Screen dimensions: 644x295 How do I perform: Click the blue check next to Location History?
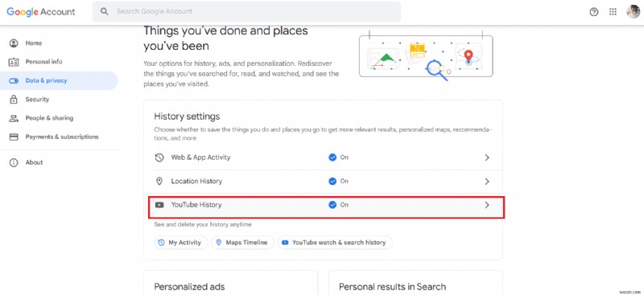332,181
